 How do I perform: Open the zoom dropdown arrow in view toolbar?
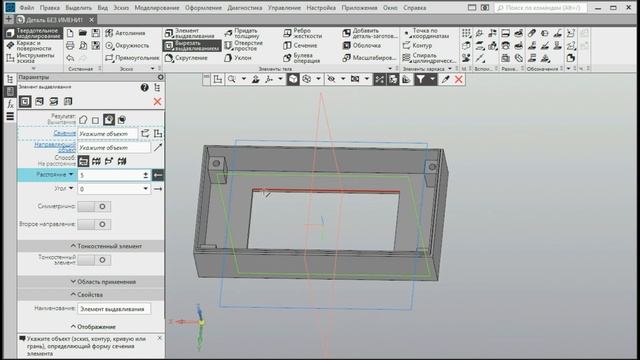(243, 79)
